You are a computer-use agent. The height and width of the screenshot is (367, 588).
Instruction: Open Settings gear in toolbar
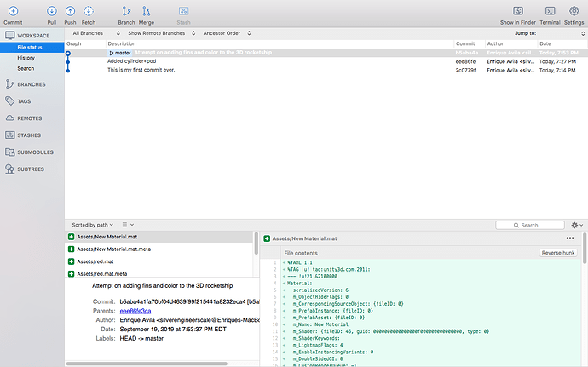click(x=574, y=11)
